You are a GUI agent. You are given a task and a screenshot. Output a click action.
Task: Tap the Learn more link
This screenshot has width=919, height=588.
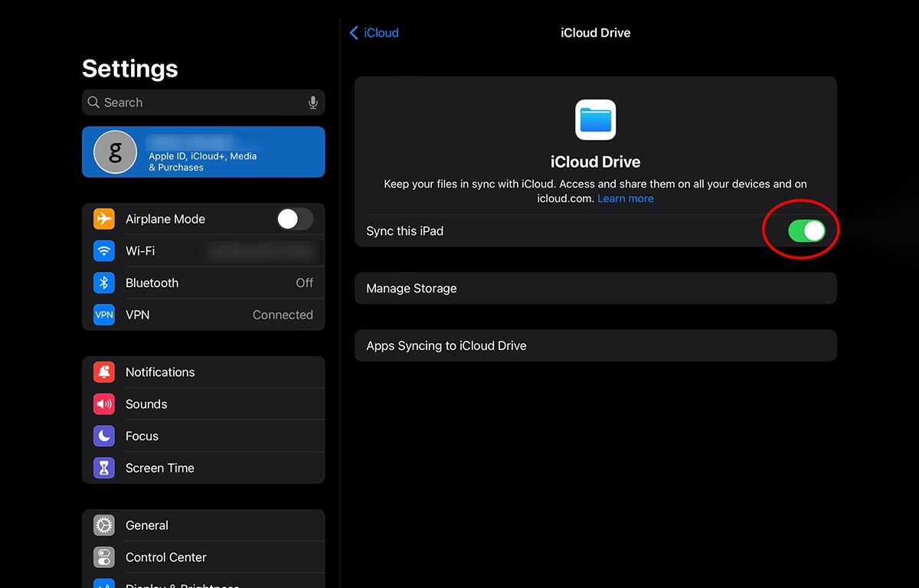tap(626, 198)
